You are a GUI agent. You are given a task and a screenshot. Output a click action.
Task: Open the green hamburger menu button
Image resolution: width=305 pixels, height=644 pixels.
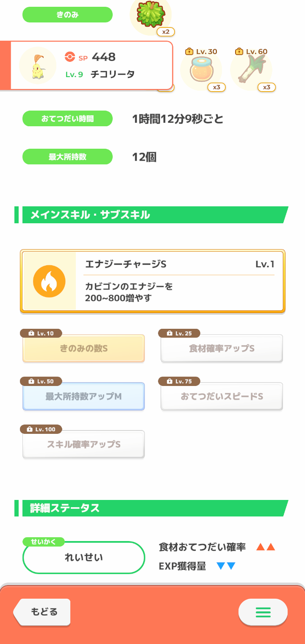point(263,612)
